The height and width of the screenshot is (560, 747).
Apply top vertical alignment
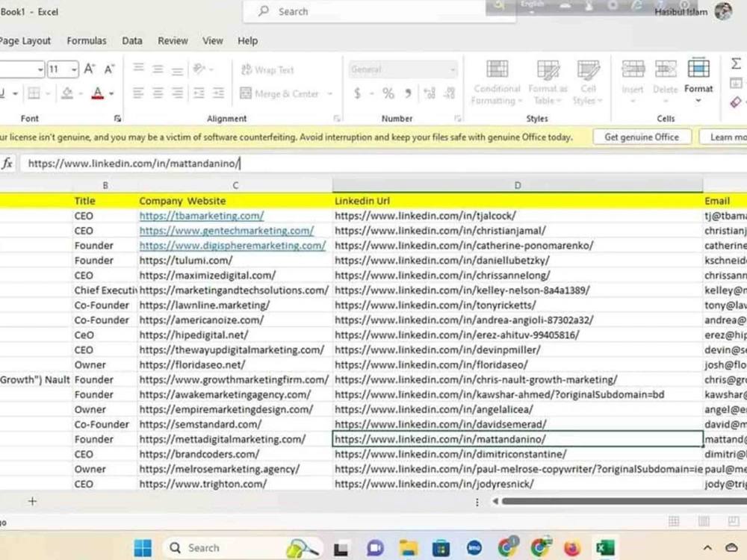coord(138,69)
